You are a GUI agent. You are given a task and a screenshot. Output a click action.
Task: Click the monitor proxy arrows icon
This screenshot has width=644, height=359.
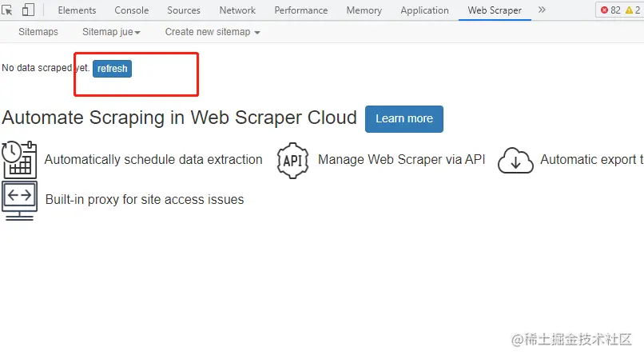click(x=19, y=201)
